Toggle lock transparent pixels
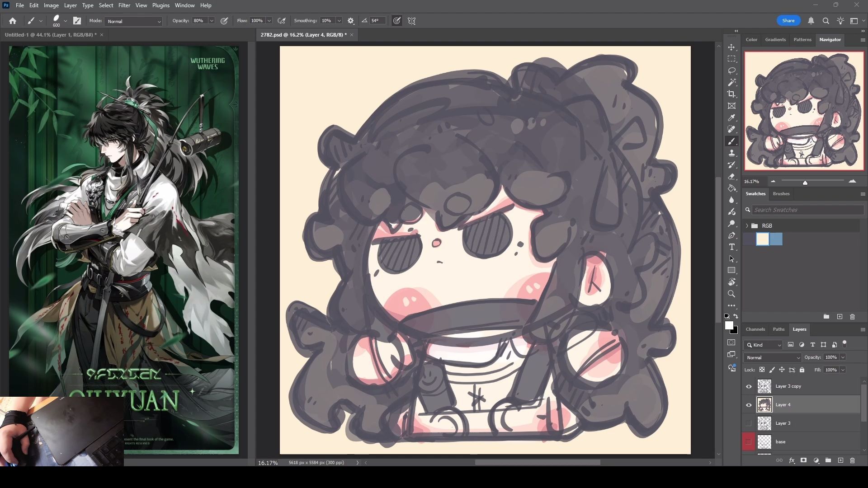Viewport: 868px width, 488px height. tap(762, 370)
